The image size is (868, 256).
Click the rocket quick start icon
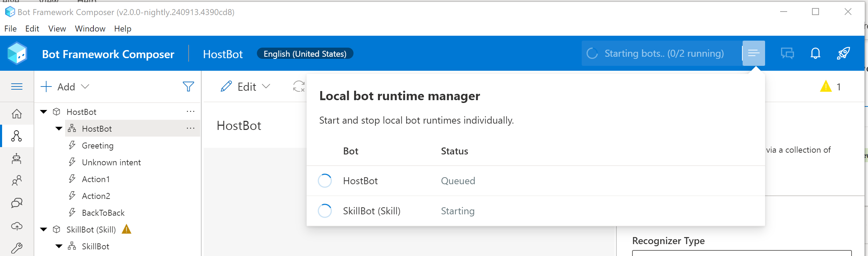(843, 54)
